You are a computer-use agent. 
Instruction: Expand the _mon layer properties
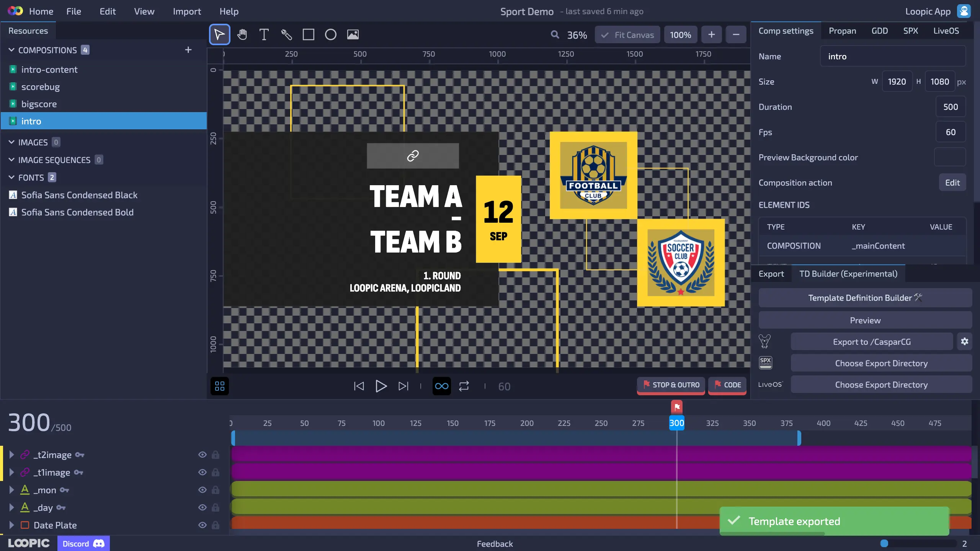[x=11, y=490]
